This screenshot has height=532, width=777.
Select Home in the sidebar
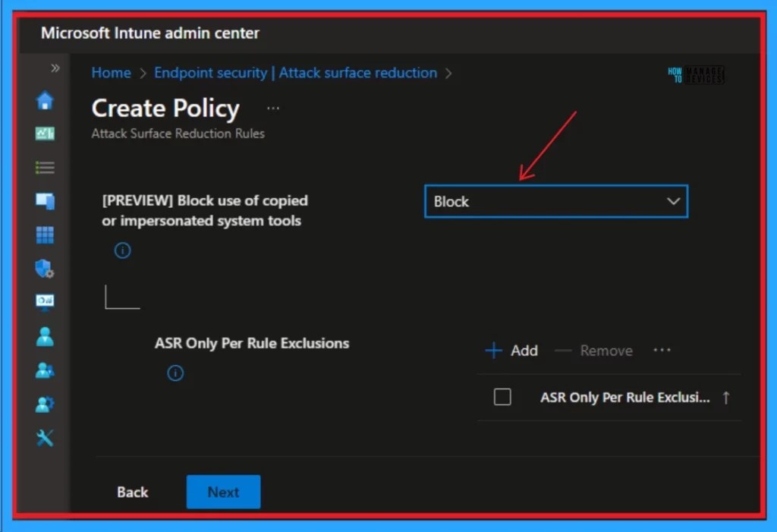point(45,99)
